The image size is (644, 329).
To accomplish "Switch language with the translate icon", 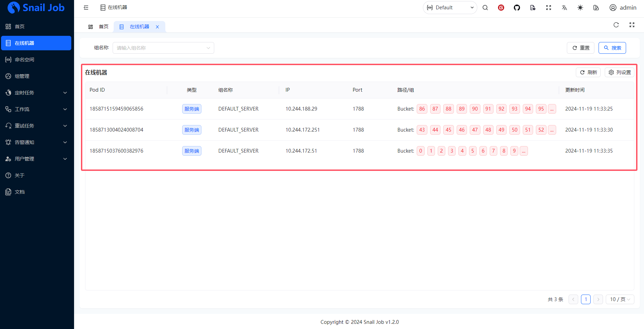I will [564, 8].
